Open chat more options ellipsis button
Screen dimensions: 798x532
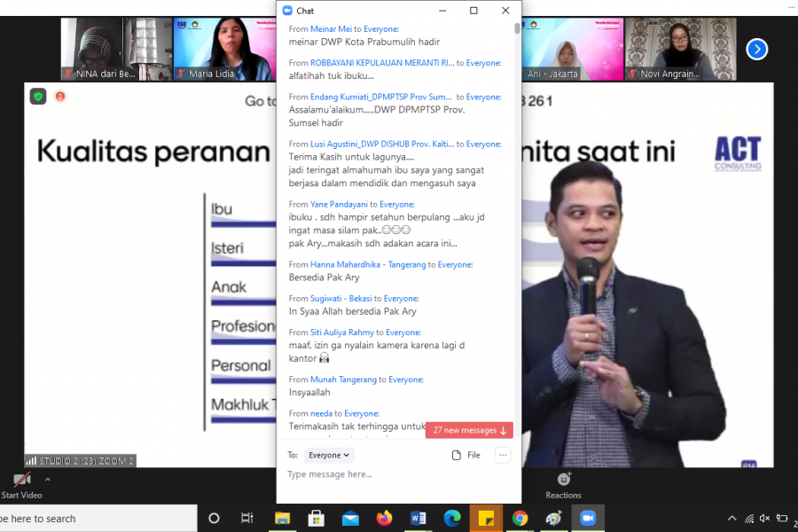[503, 455]
